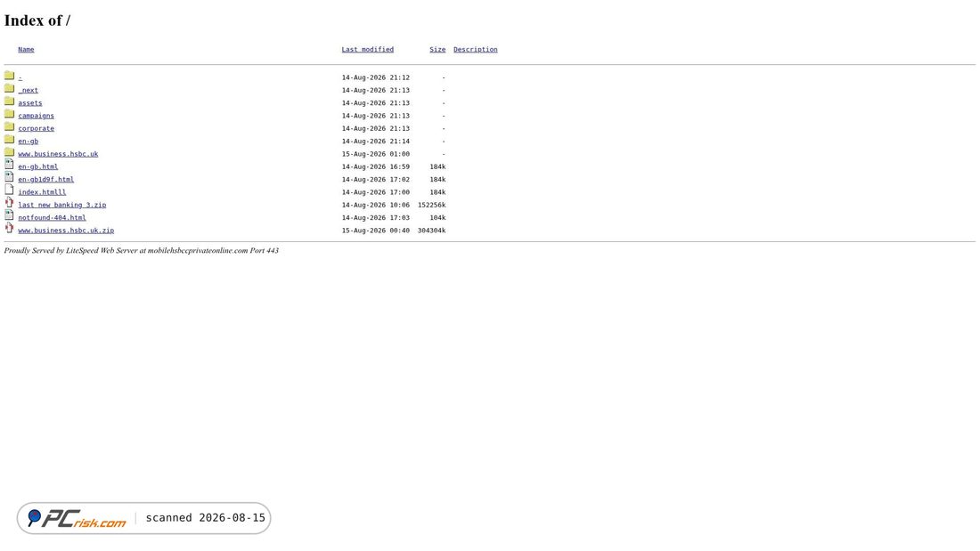Click the folder icon beside corporate

pyautogui.click(x=9, y=126)
